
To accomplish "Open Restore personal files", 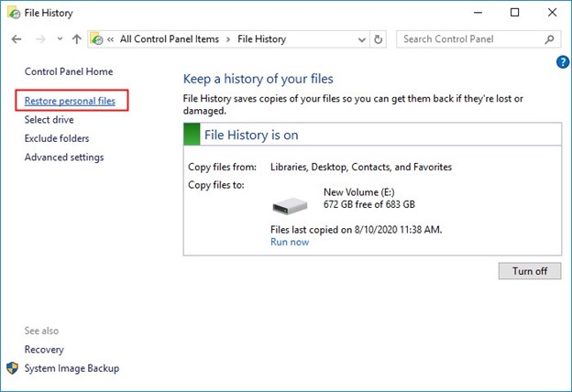I will [x=70, y=101].
